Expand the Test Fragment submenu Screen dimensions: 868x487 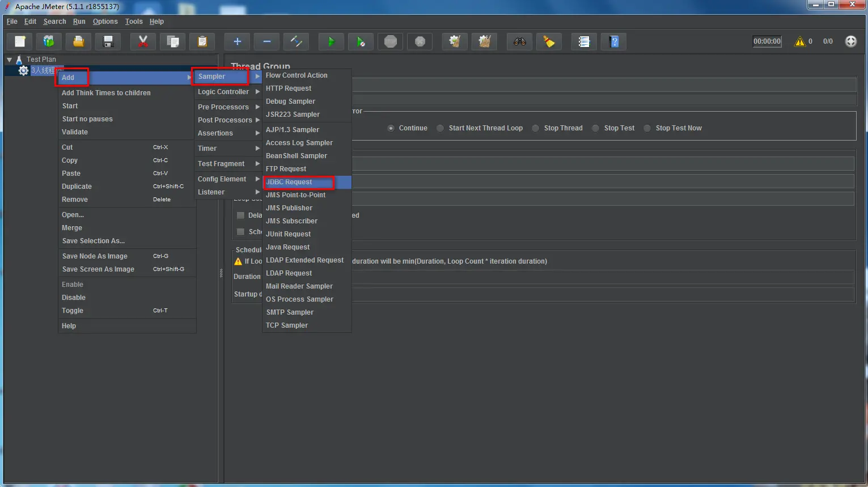[228, 164]
